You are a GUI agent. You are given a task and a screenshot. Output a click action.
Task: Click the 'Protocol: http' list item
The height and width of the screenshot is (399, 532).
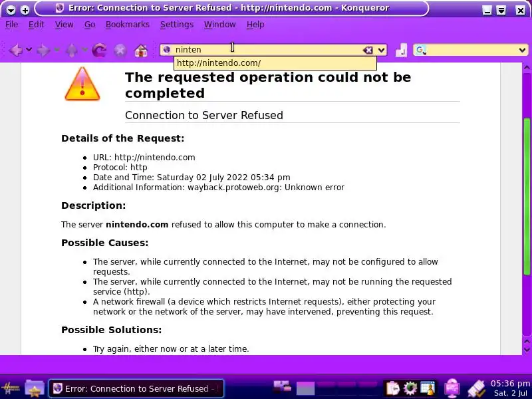tap(120, 168)
